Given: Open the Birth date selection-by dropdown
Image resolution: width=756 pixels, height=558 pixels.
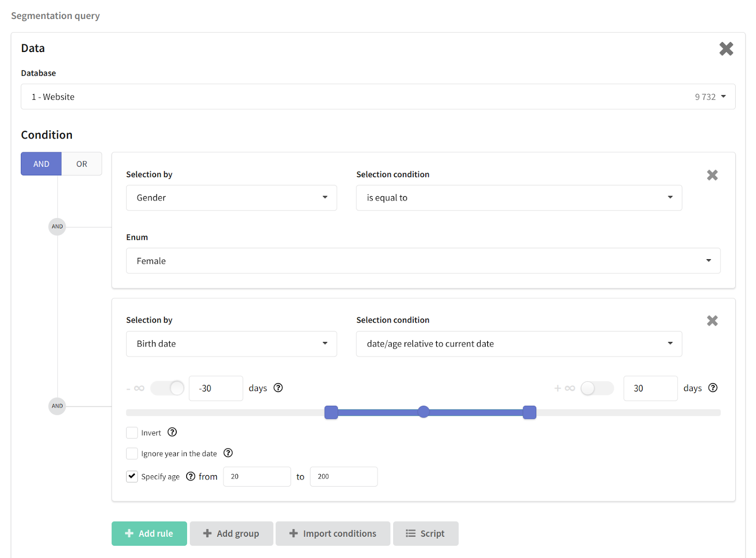Looking at the screenshot, I should (x=231, y=344).
